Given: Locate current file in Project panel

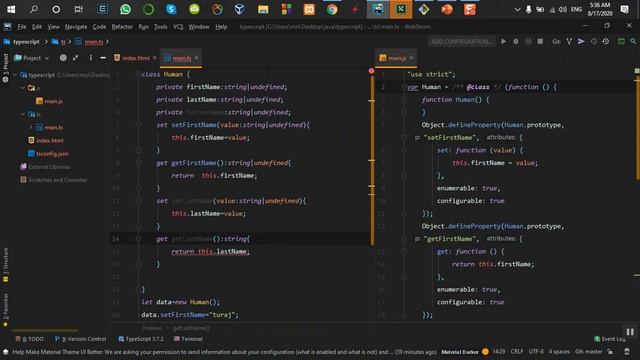Looking at the screenshot, I should [63, 58].
